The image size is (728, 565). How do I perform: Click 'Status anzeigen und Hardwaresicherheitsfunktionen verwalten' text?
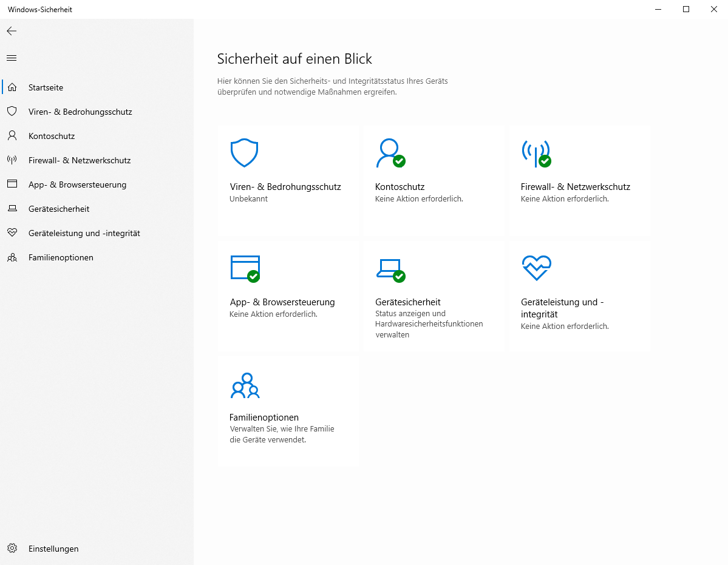point(429,324)
